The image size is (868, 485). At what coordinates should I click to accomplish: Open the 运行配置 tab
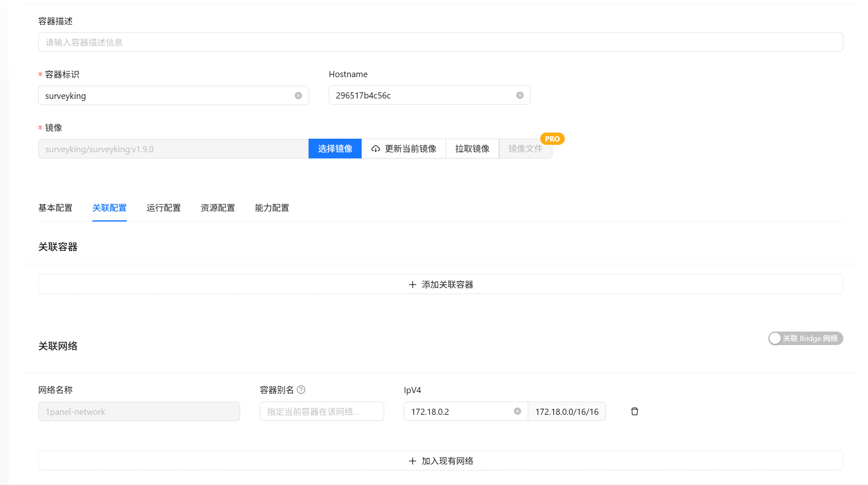(x=164, y=208)
